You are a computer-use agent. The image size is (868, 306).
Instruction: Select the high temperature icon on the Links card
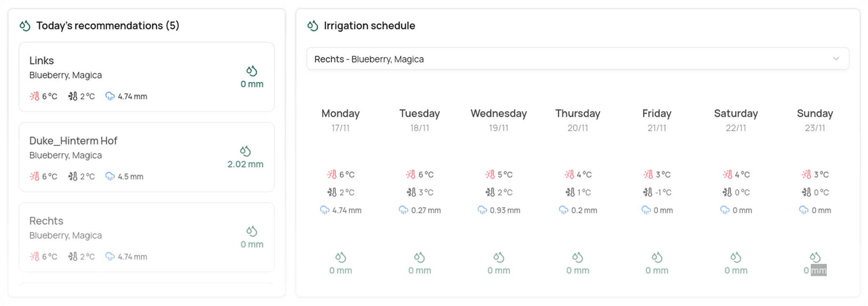pyautogui.click(x=35, y=96)
